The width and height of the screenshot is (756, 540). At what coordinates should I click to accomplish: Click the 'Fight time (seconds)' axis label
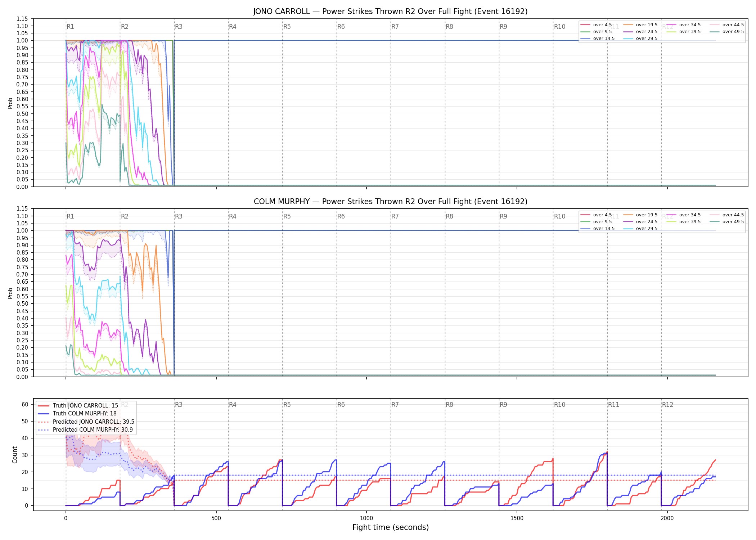(x=391, y=527)
